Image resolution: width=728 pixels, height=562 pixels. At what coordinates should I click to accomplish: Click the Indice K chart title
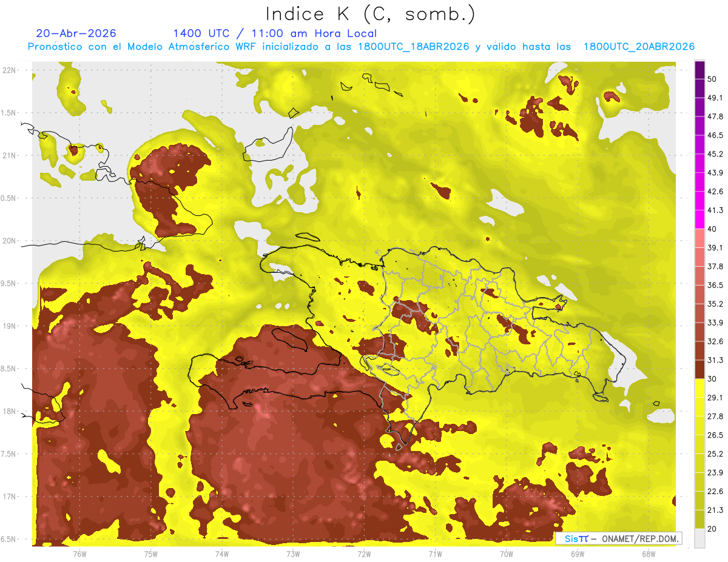[x=370, y=15]
